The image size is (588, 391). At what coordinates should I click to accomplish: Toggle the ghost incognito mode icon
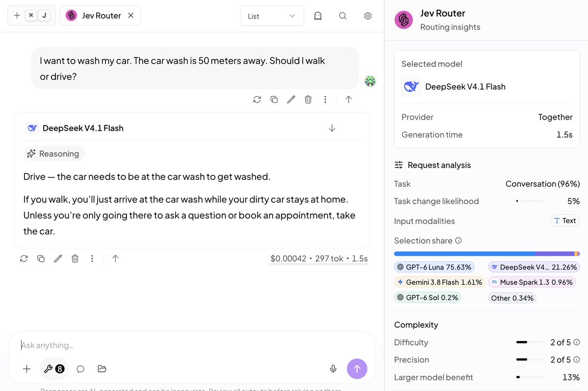(x=318, y=16)
